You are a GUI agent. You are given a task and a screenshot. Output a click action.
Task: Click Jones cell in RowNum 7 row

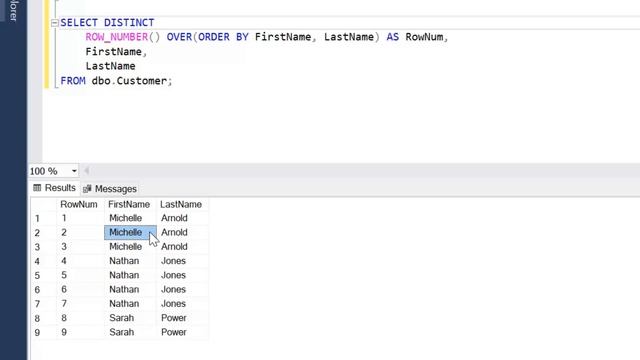(x=182, y=304)
